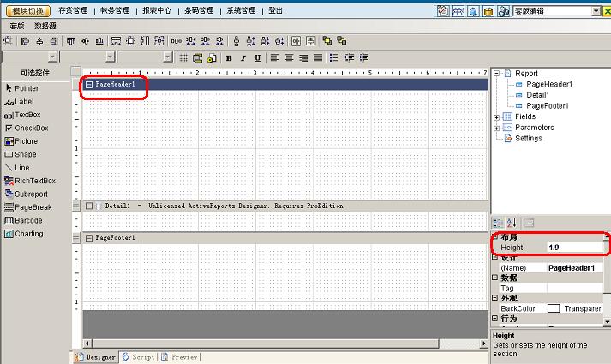Switch to the Script tab

139,357
